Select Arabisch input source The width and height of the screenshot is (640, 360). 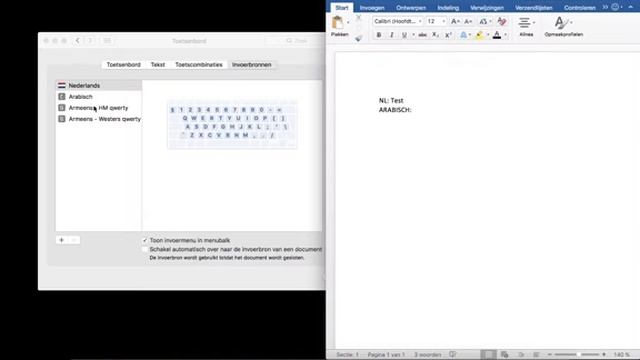click(99, 97)
